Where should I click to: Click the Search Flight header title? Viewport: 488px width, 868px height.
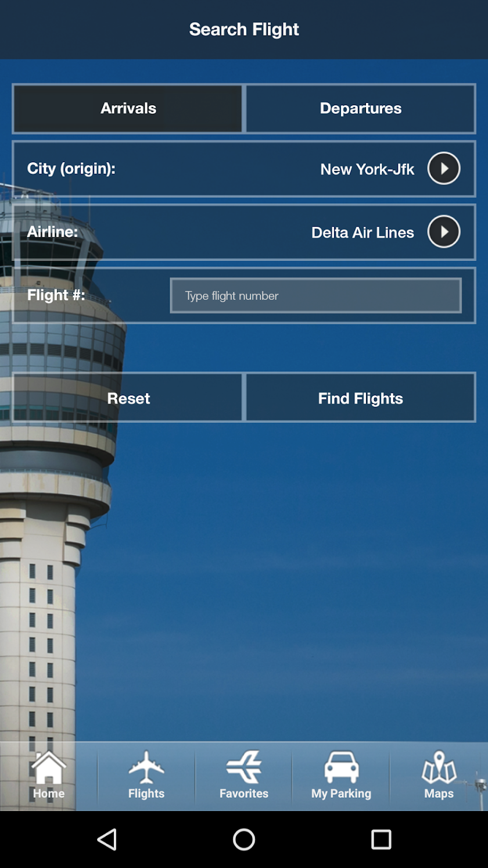(244, 29)
